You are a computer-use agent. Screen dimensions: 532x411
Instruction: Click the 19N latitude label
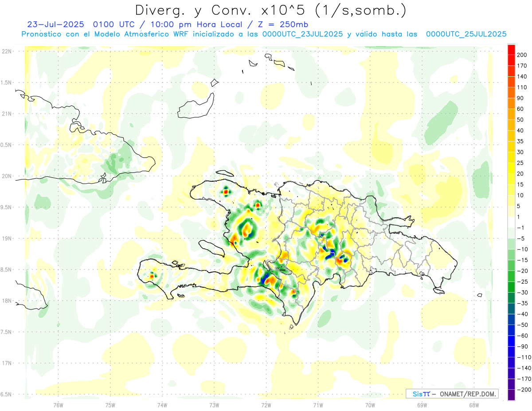coord(6,239)
